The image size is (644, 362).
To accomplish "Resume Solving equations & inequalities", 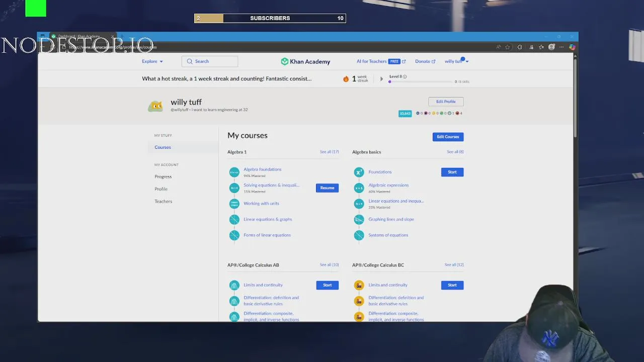I will [x=327, y=188].
